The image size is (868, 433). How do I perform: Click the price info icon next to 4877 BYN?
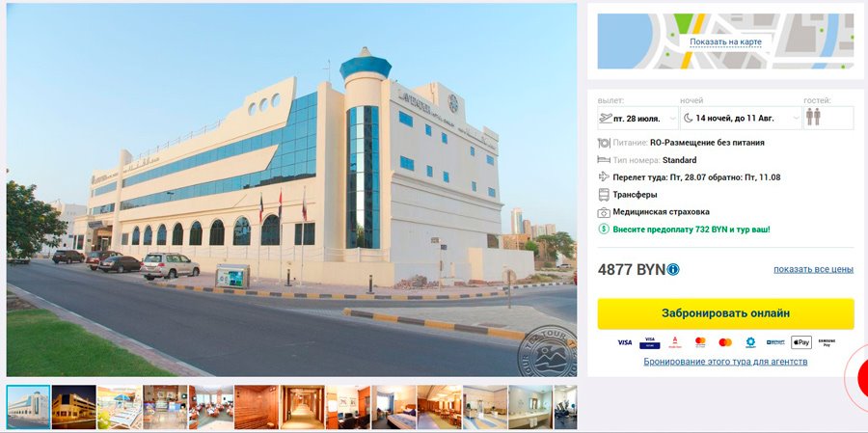tap(673, 270)
